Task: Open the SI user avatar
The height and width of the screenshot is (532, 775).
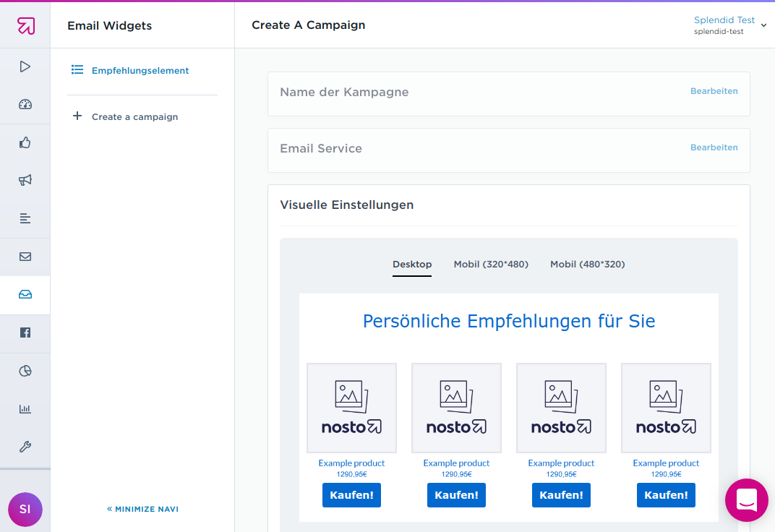Action: pyautogui.click(x=25, y=509)
